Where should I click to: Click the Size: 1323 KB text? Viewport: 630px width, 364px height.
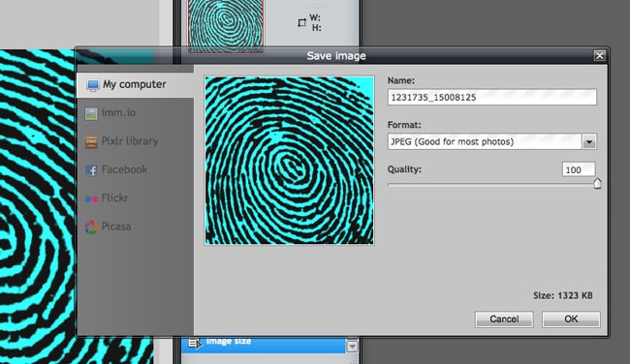[562, 296]
